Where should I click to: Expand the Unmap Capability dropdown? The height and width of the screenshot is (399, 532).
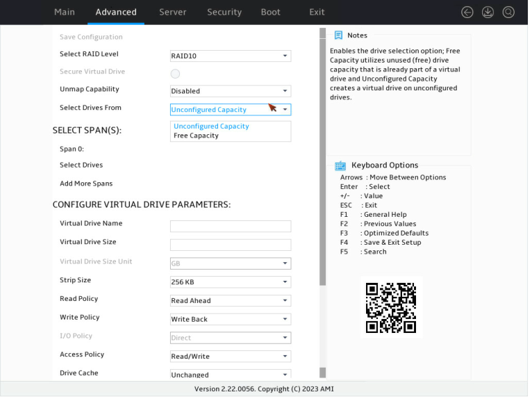232,91
